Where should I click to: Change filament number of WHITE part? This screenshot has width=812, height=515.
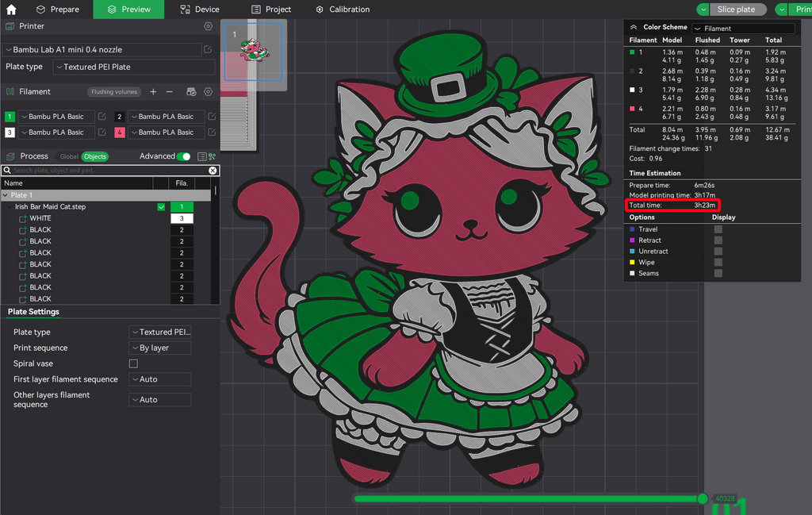click(x=182, y=218)
